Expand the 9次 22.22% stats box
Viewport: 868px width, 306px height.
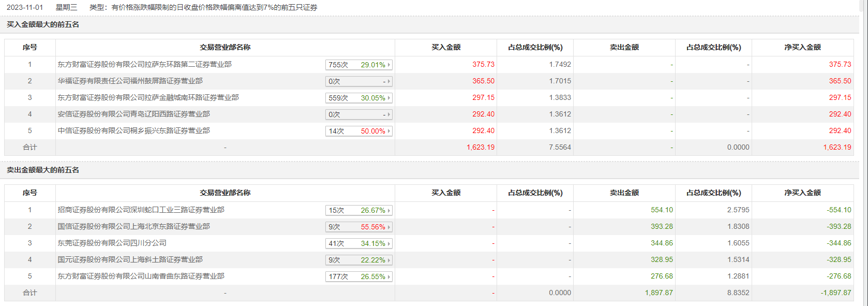coord(359,260)
